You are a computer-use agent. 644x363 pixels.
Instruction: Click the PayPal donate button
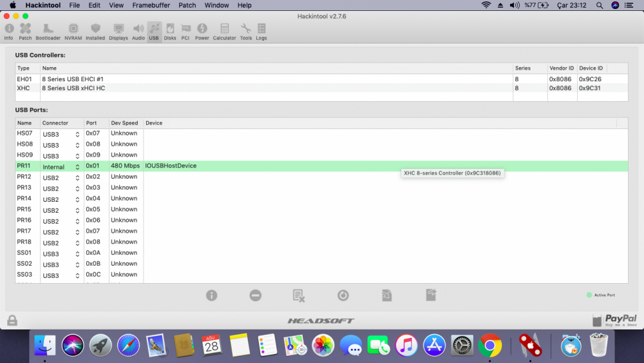point(614,320)
